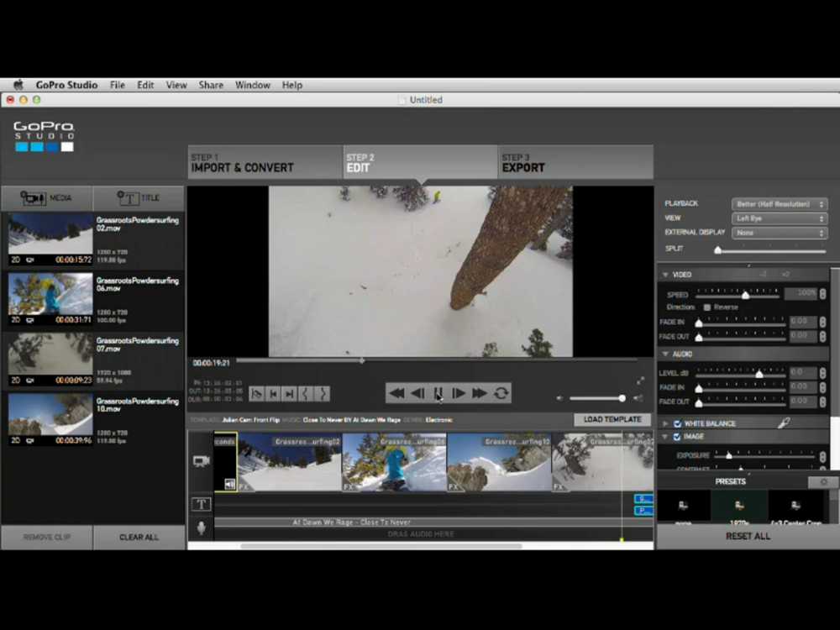This screenshot has height=630, width=840.
Task: Click the x2 speed button
Action: (785, 275)
